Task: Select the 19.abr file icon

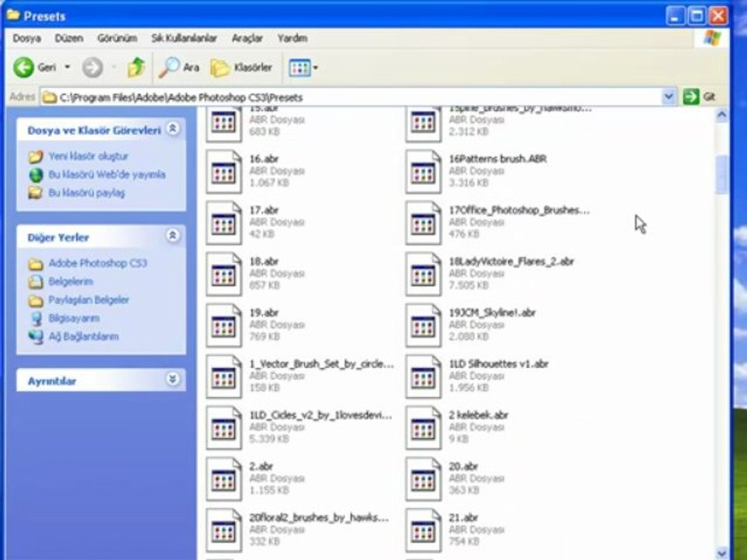Action: pos(224,325)
